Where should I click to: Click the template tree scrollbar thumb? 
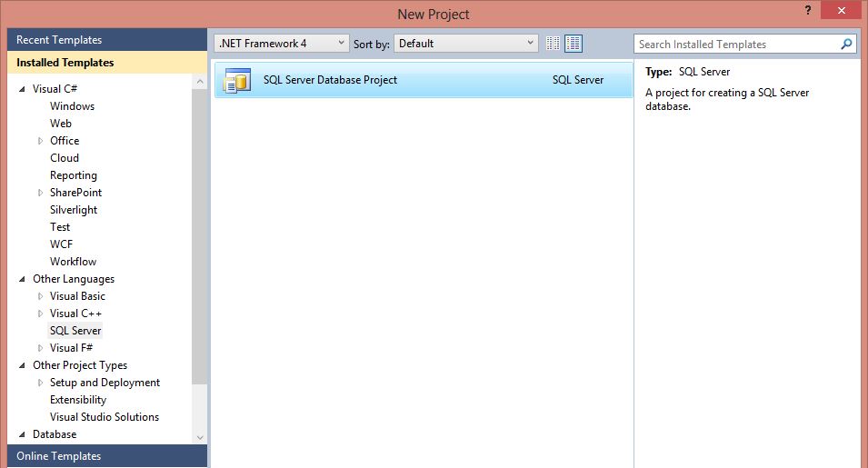pos(200,236)
